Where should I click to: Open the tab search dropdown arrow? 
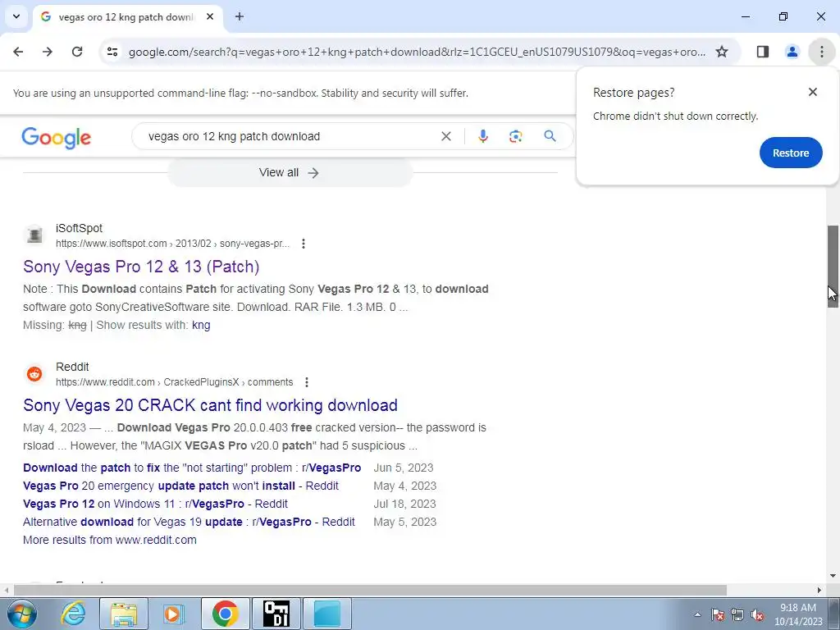click(16, 16)
